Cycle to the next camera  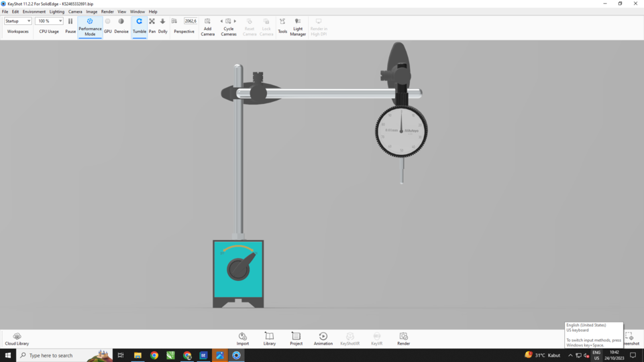pyautogui.click(x=235, y=21)
